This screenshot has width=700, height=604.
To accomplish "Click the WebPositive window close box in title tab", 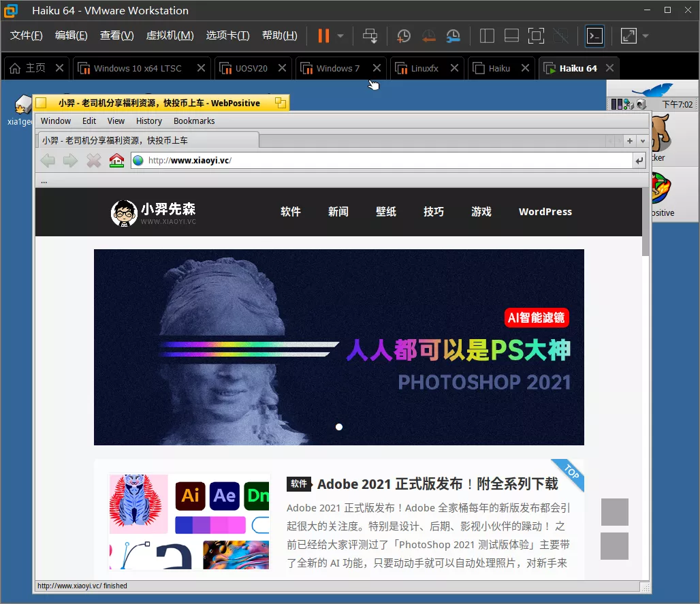I will click(x=42, y=103).
